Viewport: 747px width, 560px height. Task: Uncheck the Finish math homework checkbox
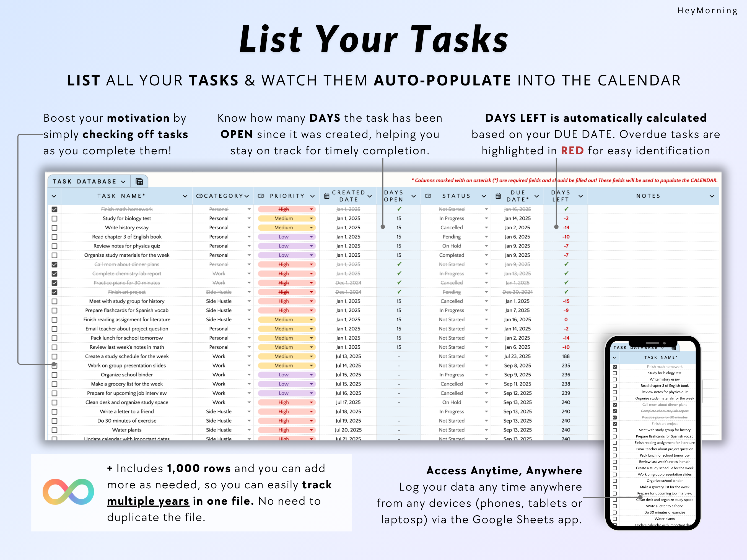click(x=55, y=209)
